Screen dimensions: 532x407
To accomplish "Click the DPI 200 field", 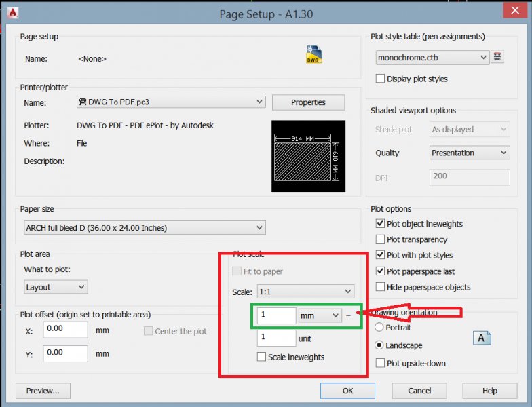I will point(470,177).
